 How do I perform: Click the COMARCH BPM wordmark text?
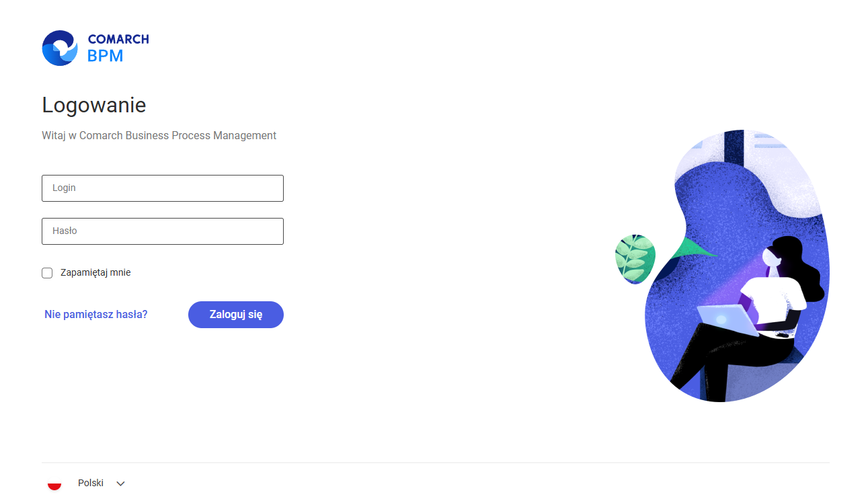click(118, 48)
